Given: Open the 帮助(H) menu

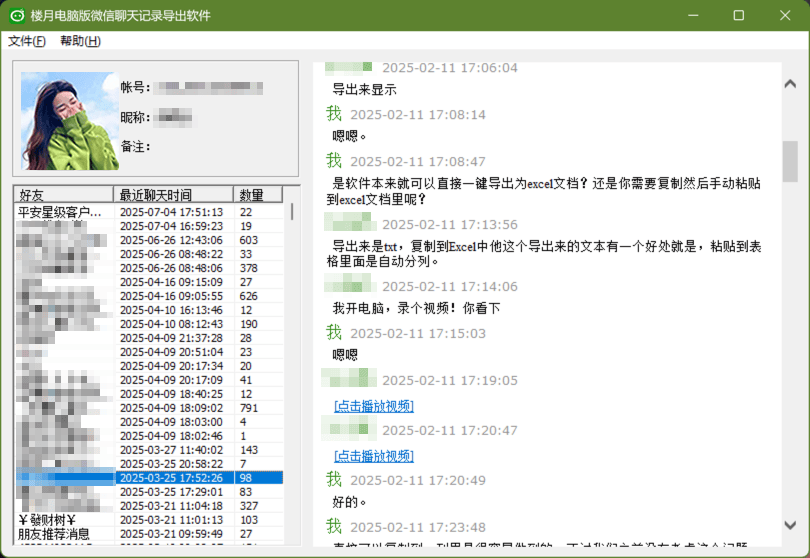Looking at the screenshot, I should click(81, 41).
